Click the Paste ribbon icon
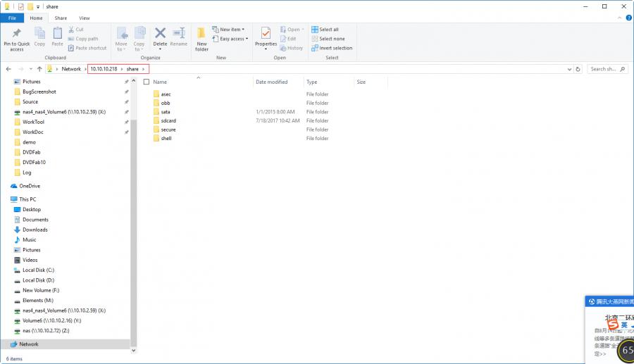 pyautogui.click(x=58, y=33)
